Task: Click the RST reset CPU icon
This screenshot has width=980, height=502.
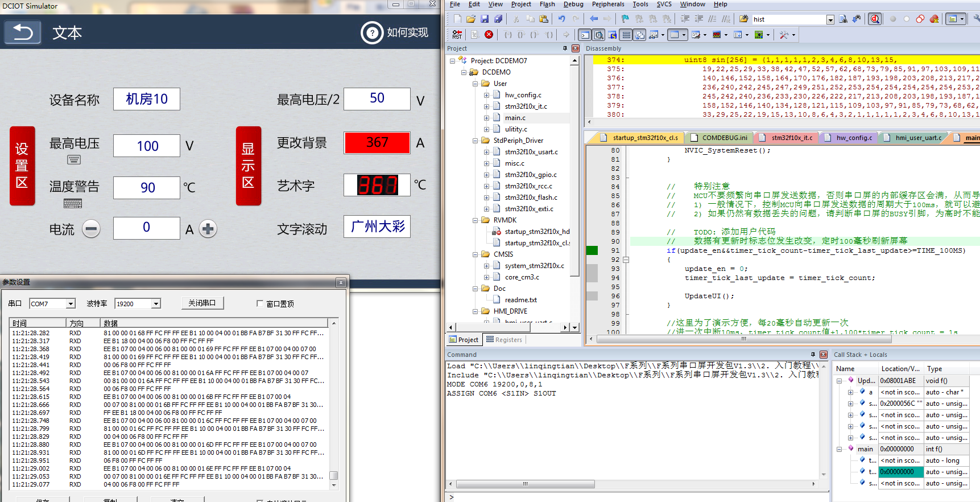Action: tap(457, 35)
